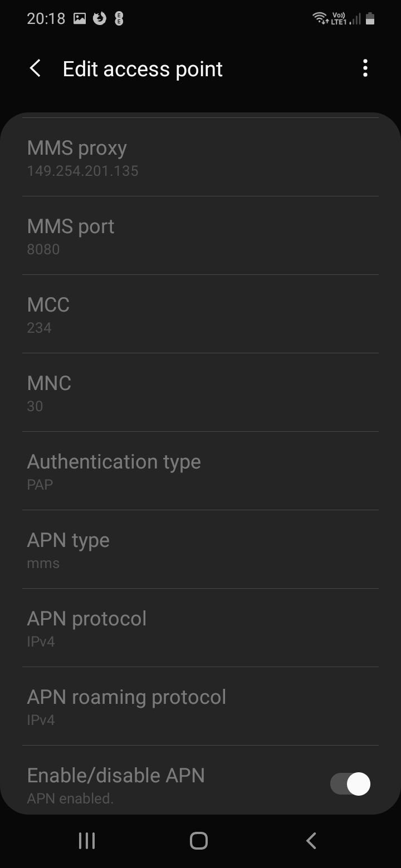Image resolution: width=401 pixels, height=868 pixels.
Task: Edit the MMS port setting
Action: tap(200, 236)
